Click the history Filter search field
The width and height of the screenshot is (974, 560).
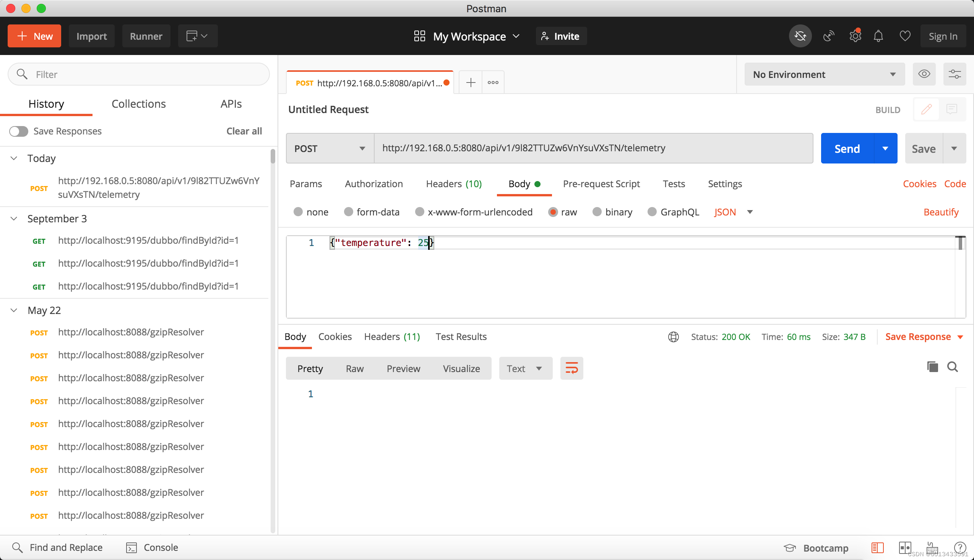click(138, 74)
